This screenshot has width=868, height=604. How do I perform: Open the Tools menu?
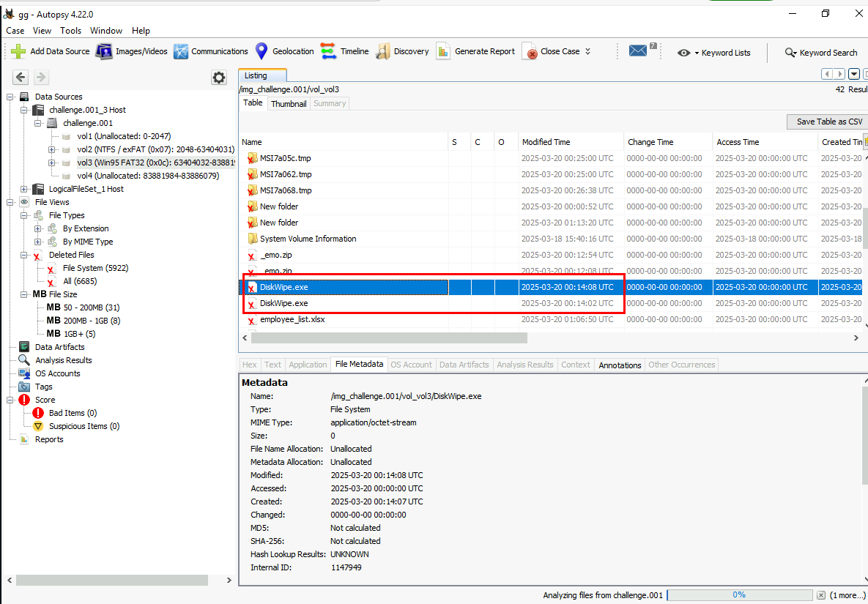coord(71,31)
